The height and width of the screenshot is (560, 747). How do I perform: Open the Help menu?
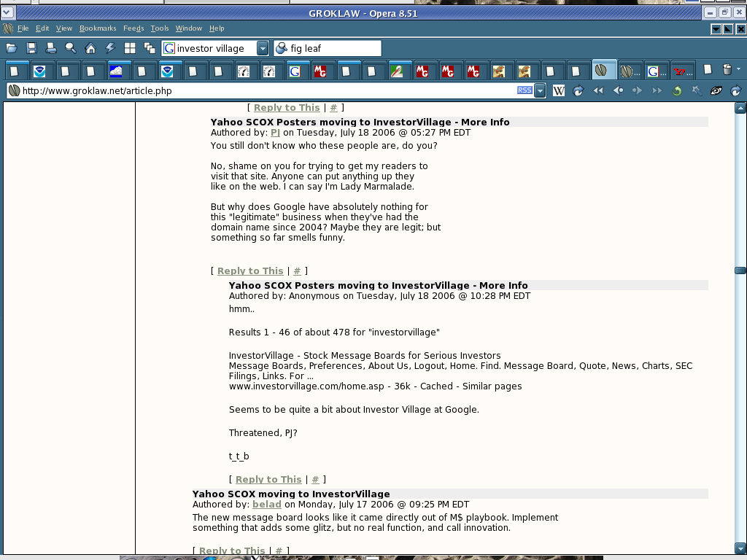(217, 28)
